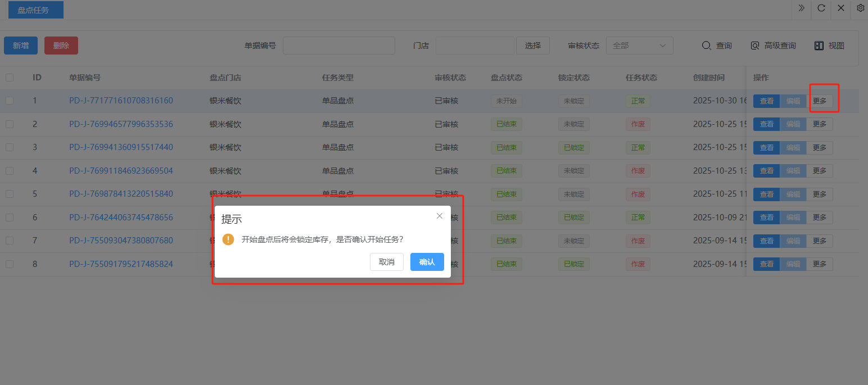Toggle the select-all checkbox in table header
The height and width of the screenshot is (385, 868).
click(x=10, y=78)
